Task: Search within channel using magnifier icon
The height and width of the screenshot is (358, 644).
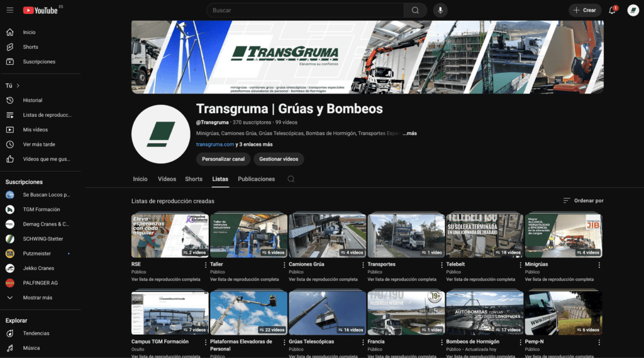Action: [291, 179]
